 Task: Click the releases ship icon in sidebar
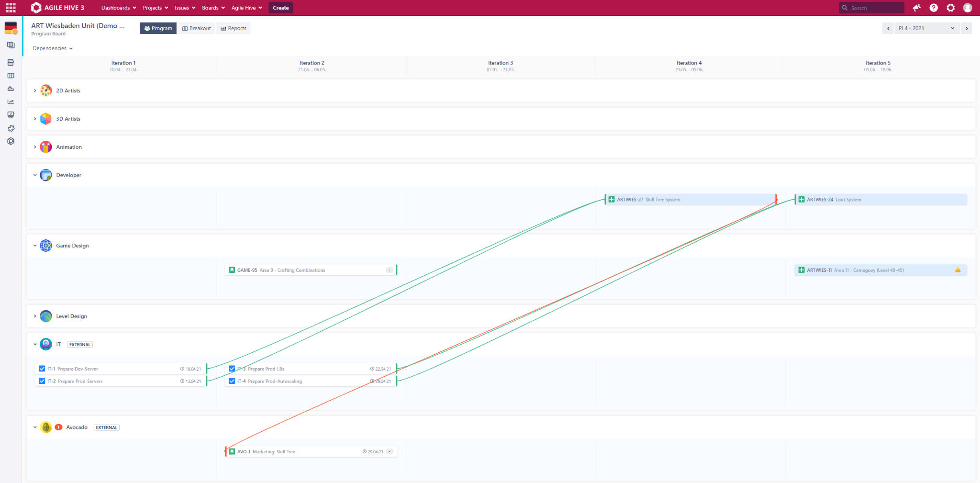[11, 89]
